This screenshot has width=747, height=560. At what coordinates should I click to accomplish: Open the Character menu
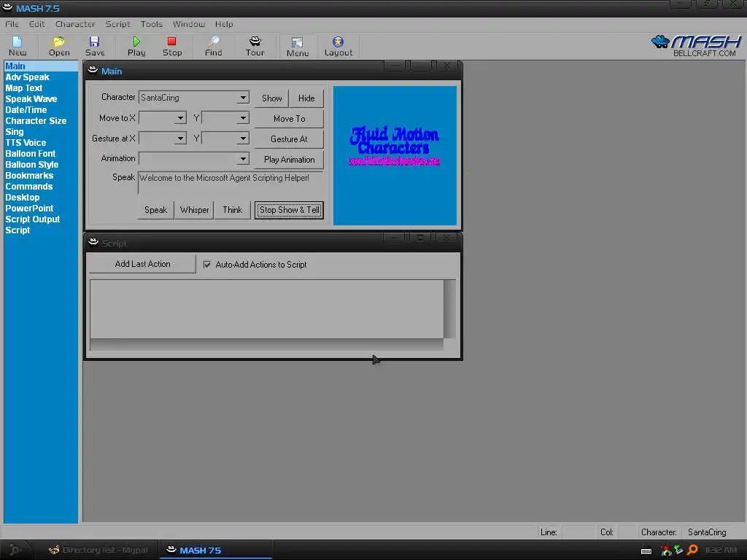pyautogui.click(x=75, y=24)
